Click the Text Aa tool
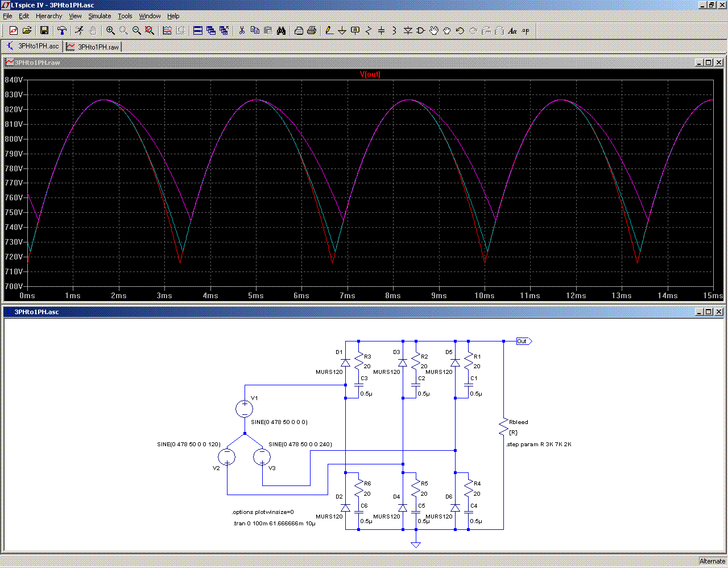The image size is (728, 568). [512, 31]
